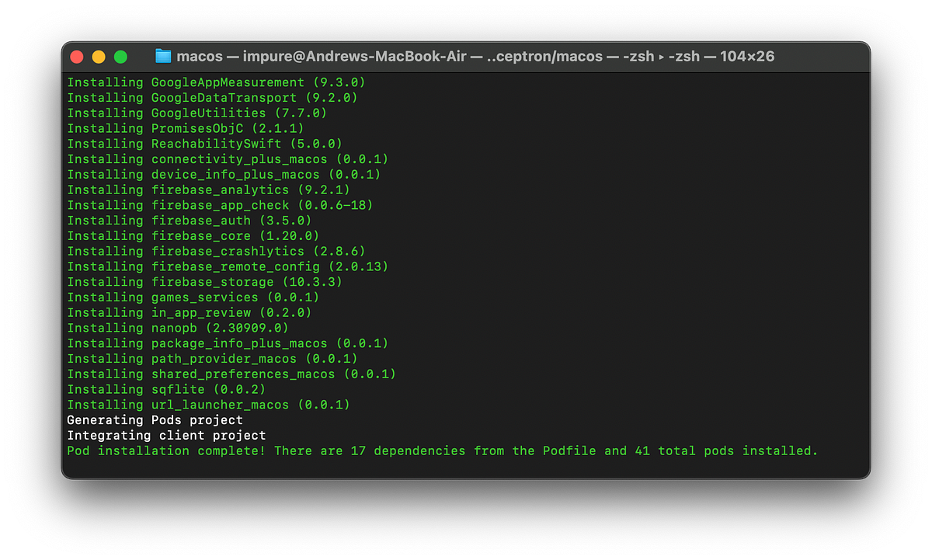This screenshot has height=560, width=932.
Task: Click the 'Installing games_services (0.0.1)' line
Action: click(x=194, y=297)
